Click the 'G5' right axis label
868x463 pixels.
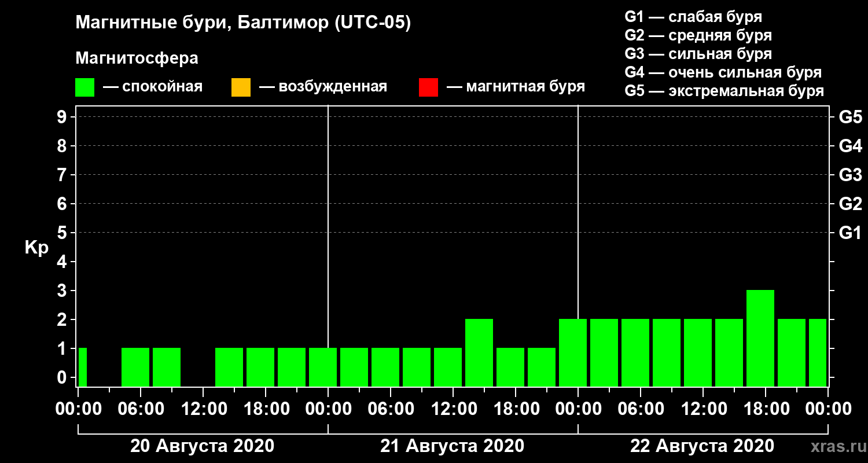[850, 117]
